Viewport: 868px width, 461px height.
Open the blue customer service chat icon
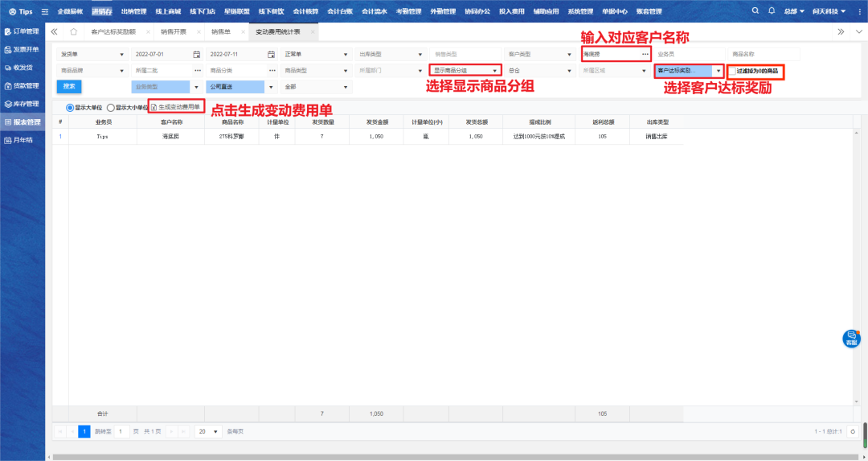[x=850, y=339]
